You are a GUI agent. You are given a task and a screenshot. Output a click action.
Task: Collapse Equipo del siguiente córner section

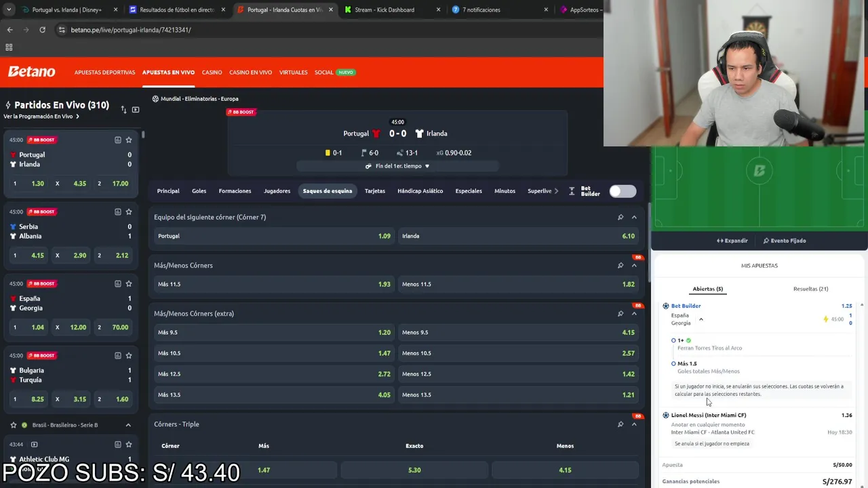pyautogui.click(x=634, y=217)
